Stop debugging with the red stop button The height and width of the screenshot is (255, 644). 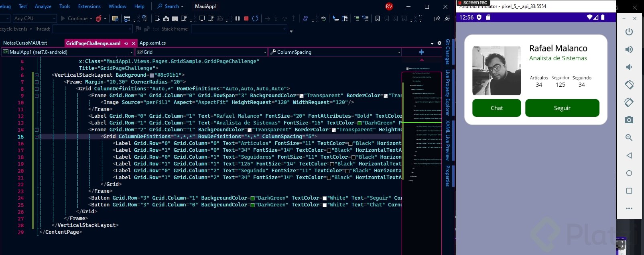(246, 18)
